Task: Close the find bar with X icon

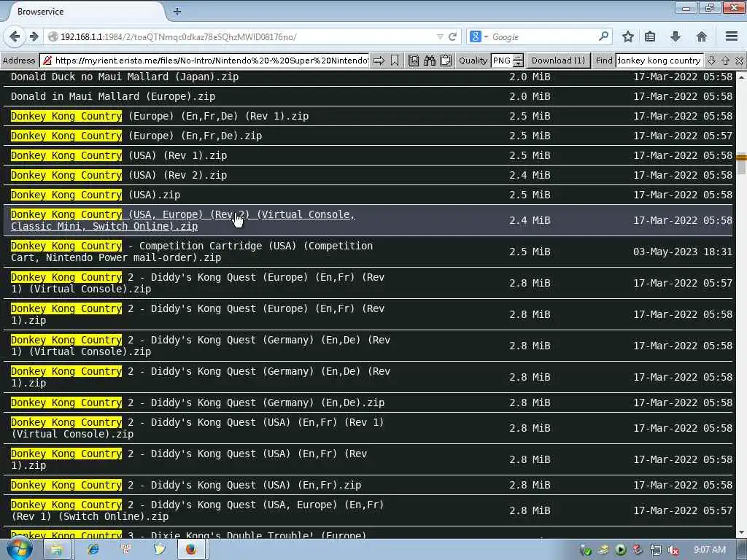Action: [x=739, y=61]
